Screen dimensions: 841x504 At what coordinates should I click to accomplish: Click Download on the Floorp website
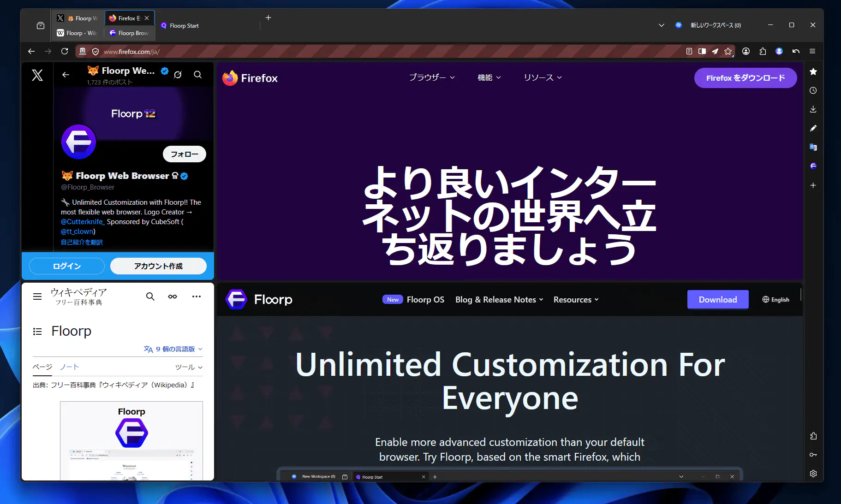(x=718, y=299)
